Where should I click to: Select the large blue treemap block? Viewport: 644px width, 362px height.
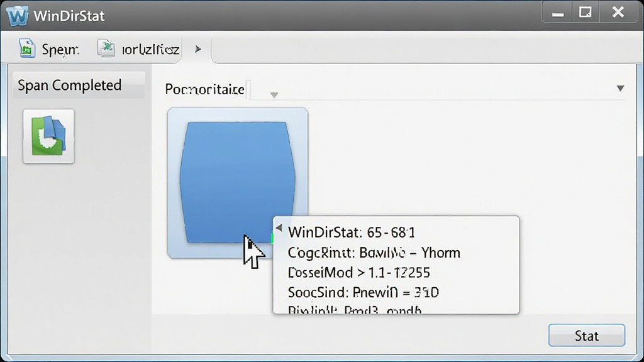point(237,182)
